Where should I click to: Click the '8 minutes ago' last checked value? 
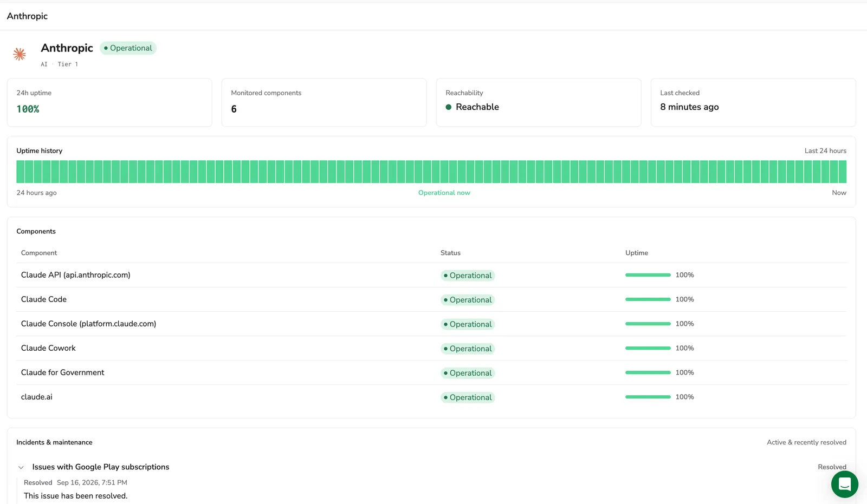click(x=689, y=107)
